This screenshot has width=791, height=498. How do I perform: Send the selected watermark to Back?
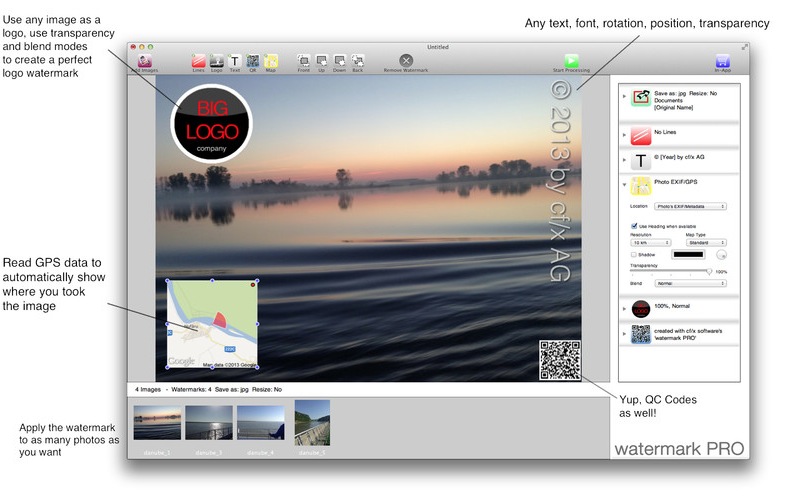click(358, 62)
